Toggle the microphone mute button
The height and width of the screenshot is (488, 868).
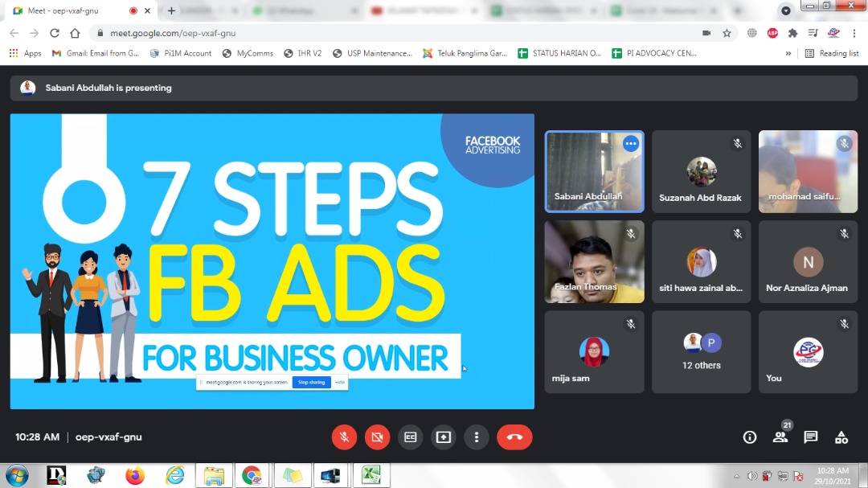pos(344,437)
